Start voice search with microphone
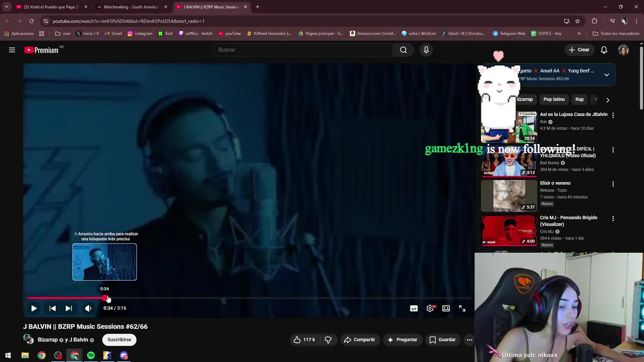This screenshot has width=644, height=362. coord(426,50)
